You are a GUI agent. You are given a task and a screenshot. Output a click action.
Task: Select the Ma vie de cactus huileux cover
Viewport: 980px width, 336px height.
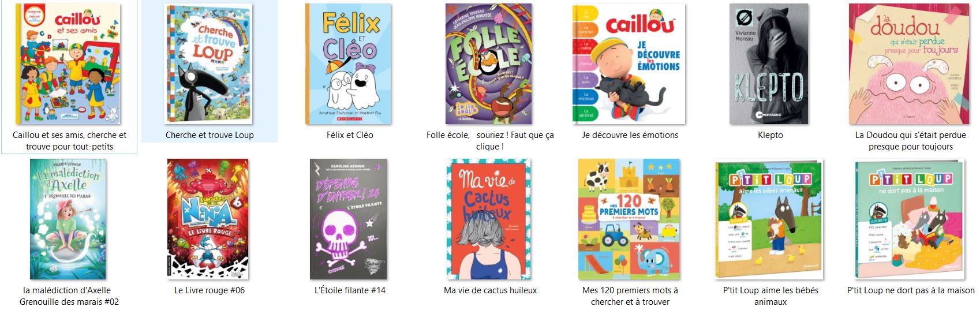pos(489,219)
